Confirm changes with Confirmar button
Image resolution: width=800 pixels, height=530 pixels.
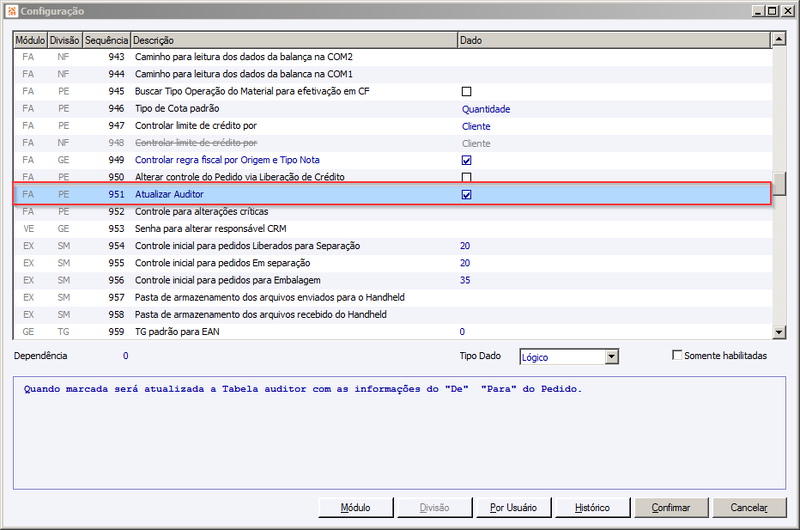(671, 508)
